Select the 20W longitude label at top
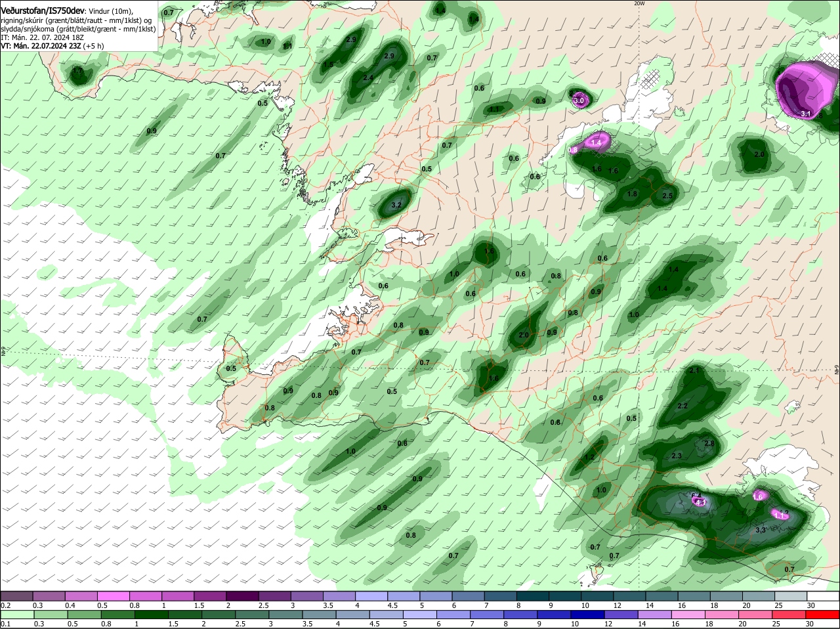 (x=639, y=3)
